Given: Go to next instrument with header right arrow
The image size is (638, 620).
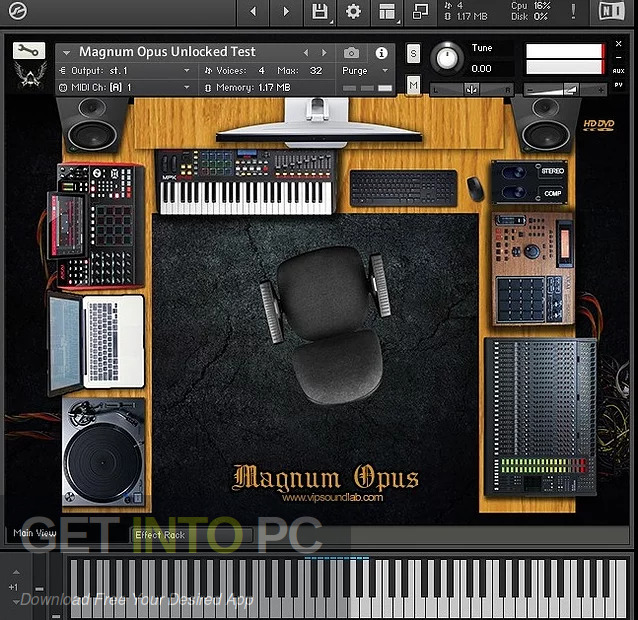Looking at the screenshot, I should pyautogui.click(x=286, y=11).
